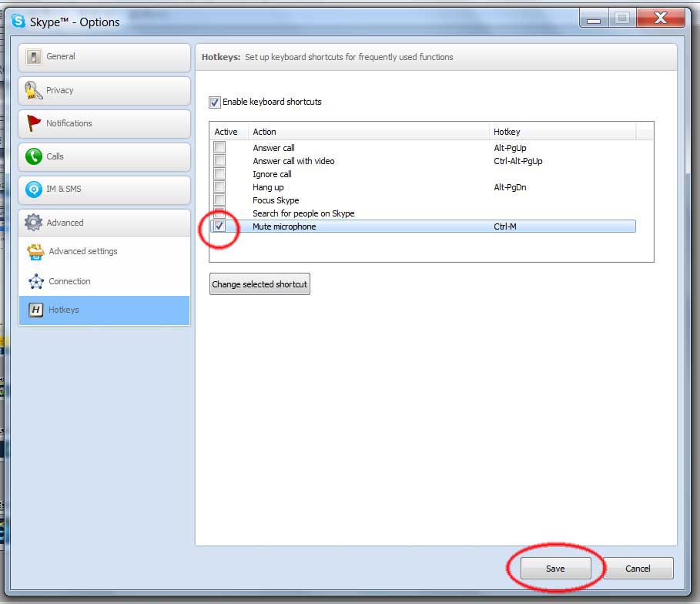Click the Ctrl-Alt-PgUp hotkey value
700x604 pixels.
click(x=517, y=161)
